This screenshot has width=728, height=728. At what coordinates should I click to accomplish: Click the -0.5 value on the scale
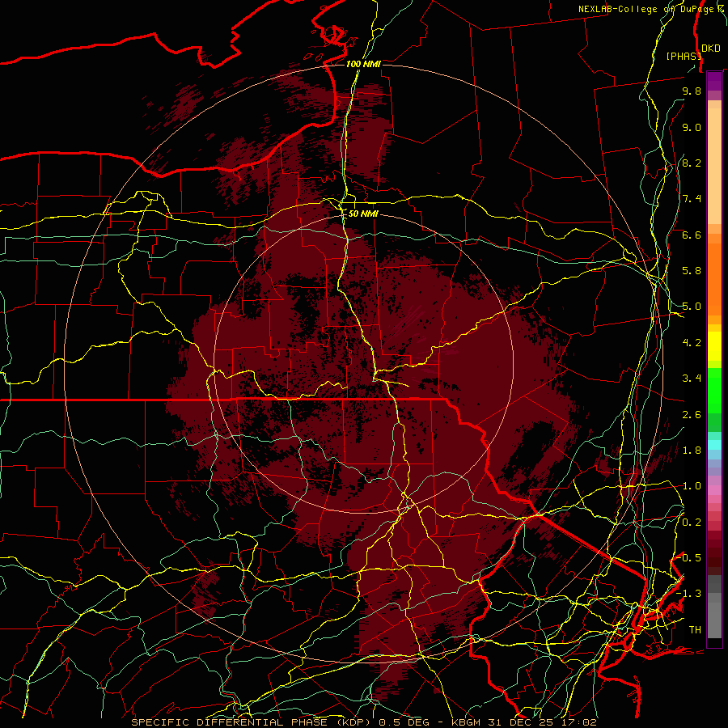point(690,558)
